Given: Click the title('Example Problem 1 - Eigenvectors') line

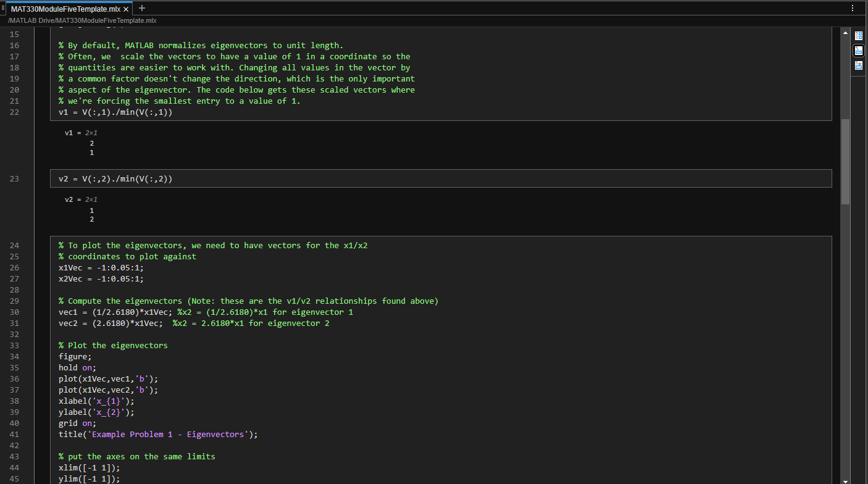Looking at the screenshot, I should click(158, 435).
